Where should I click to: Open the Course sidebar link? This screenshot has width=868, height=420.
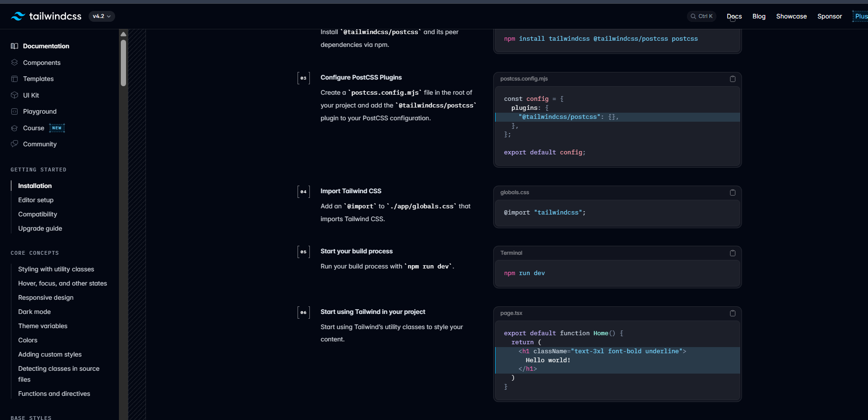coord(34,128)
